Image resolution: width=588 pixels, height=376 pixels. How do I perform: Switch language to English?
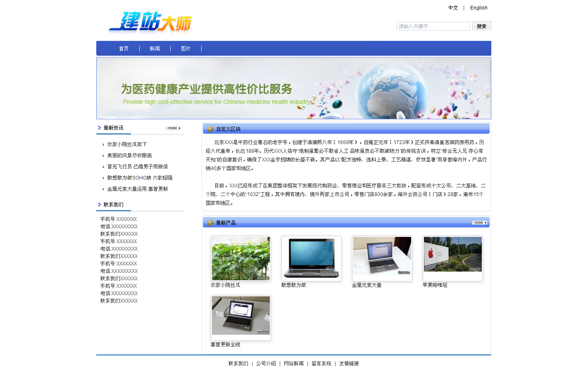[x=478, y=8]
